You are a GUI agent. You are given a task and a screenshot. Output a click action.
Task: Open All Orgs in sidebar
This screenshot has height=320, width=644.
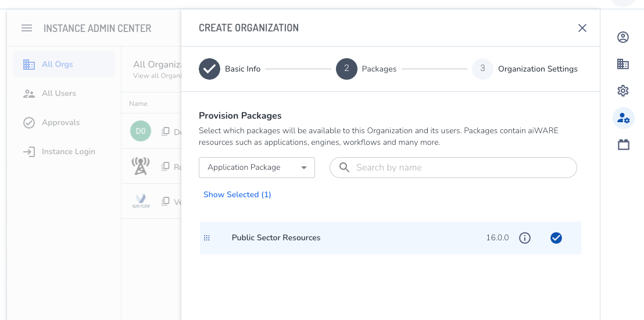(64, 64)
